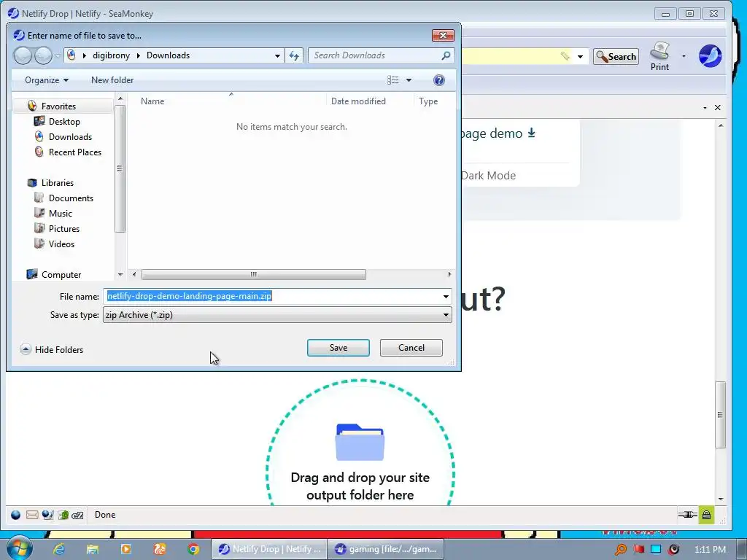Click the Navigator globe icon in status bar
The width and height of the screenshot is (747, 560).
point(16,515)
